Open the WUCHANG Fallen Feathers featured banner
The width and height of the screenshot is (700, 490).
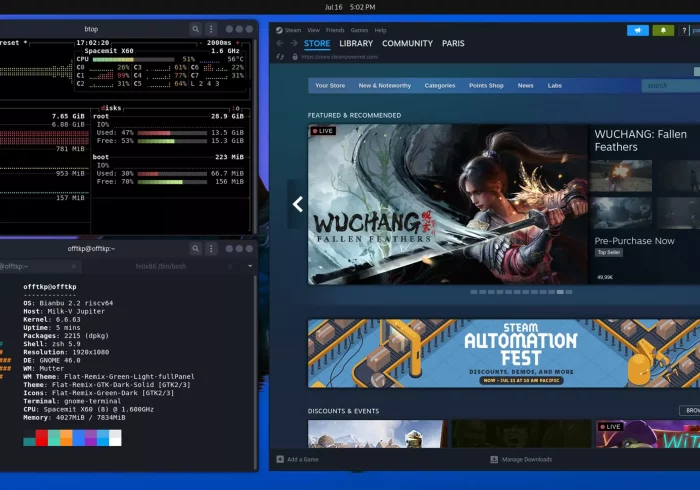(448, 204)
